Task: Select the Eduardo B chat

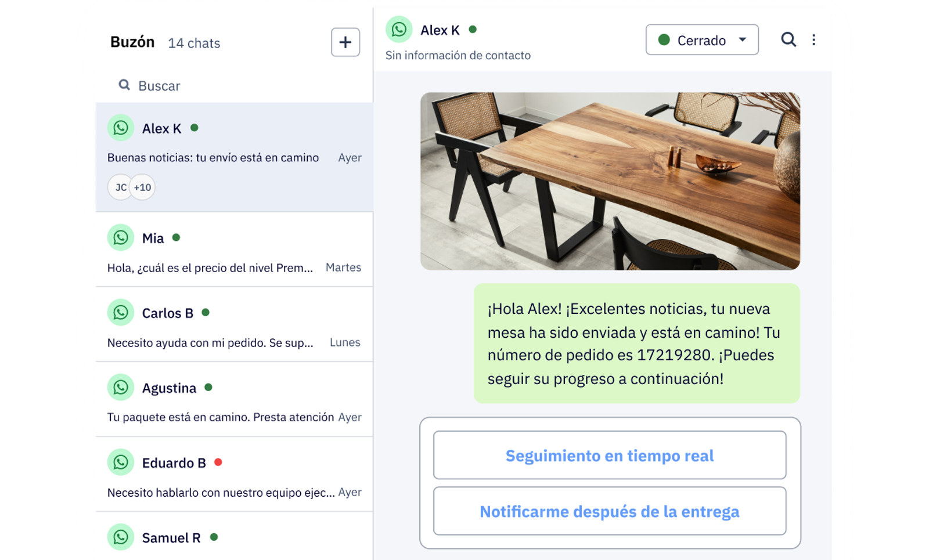Action: (x=235, y=474)
